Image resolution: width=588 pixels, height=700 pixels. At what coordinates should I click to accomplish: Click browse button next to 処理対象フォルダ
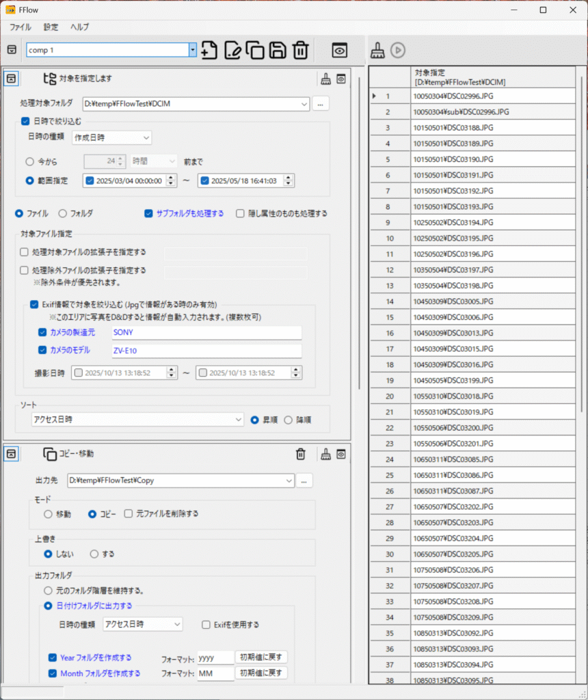tap(321, 104)
